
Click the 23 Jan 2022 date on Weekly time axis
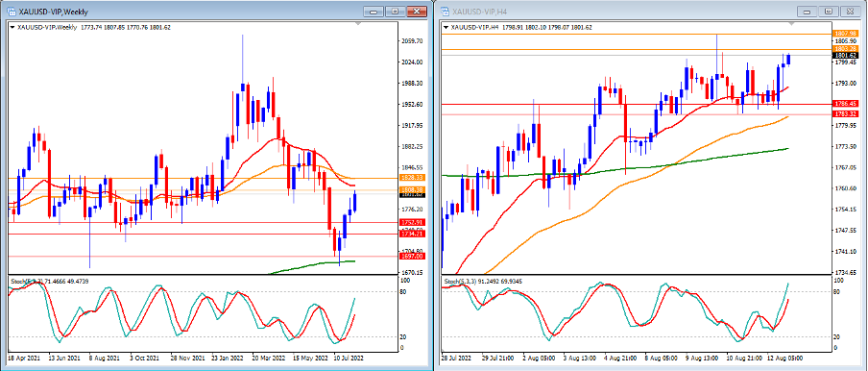pos(227,359)
